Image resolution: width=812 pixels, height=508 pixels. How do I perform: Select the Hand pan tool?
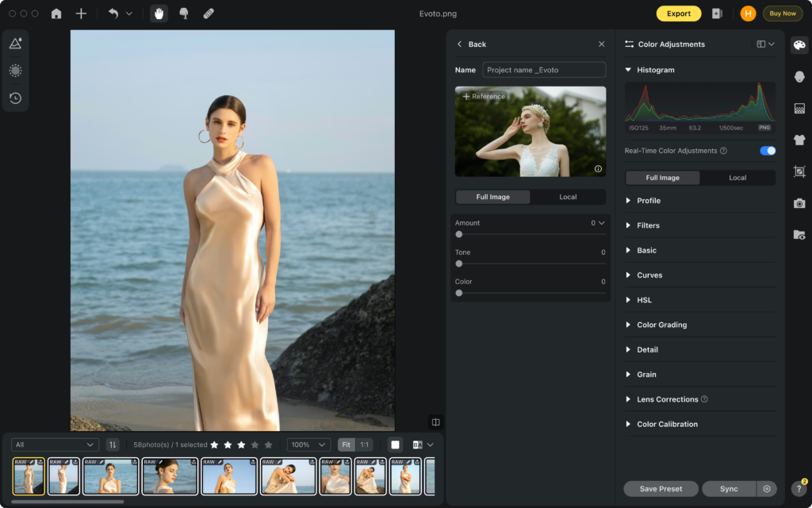(x=159, y=13)
